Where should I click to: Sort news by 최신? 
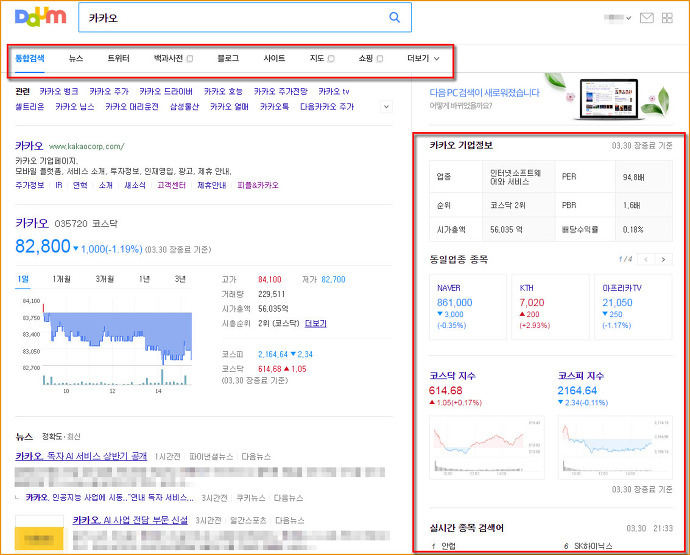[x=73, y=437]
